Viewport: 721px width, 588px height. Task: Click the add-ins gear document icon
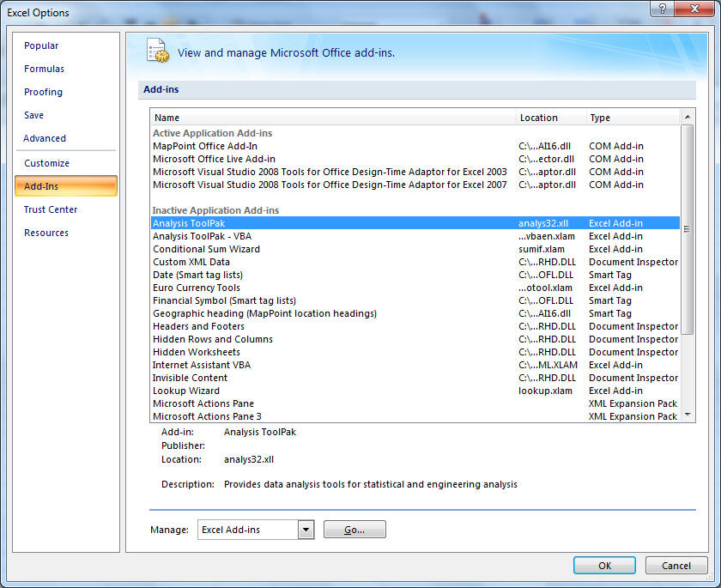(158, 51)
